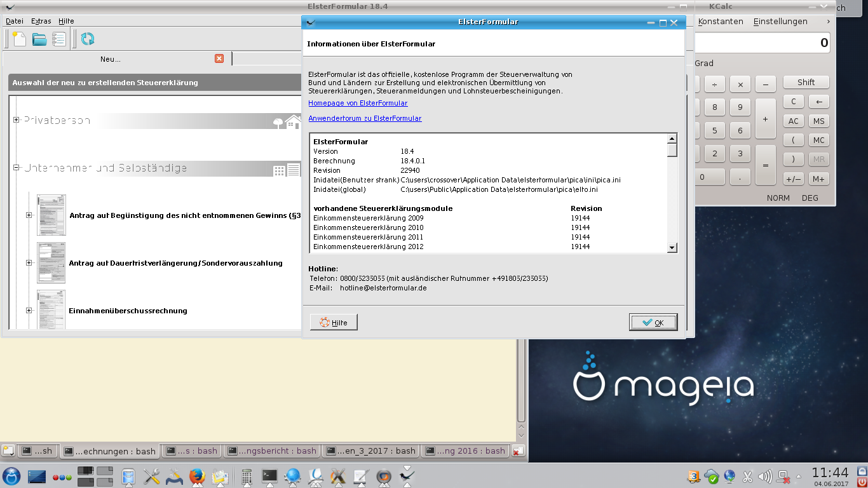
Task: Click the blue refresh arrows toolbar icon
Action: [88, 39]
